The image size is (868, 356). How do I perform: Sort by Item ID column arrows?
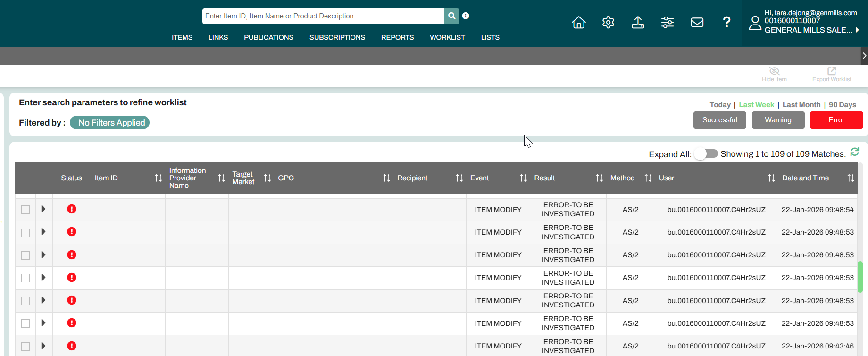click(159, 178)
